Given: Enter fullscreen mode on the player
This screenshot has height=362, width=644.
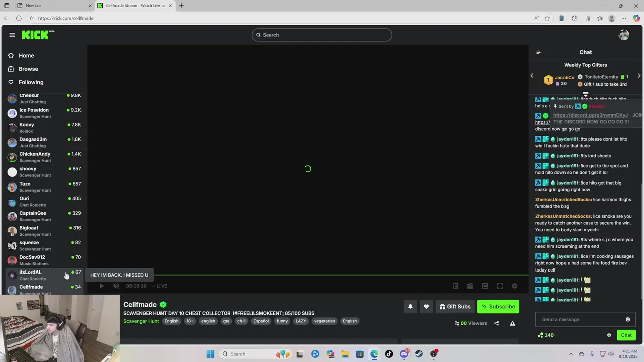Looking at the screenshot, I should (x=500, y=286).
